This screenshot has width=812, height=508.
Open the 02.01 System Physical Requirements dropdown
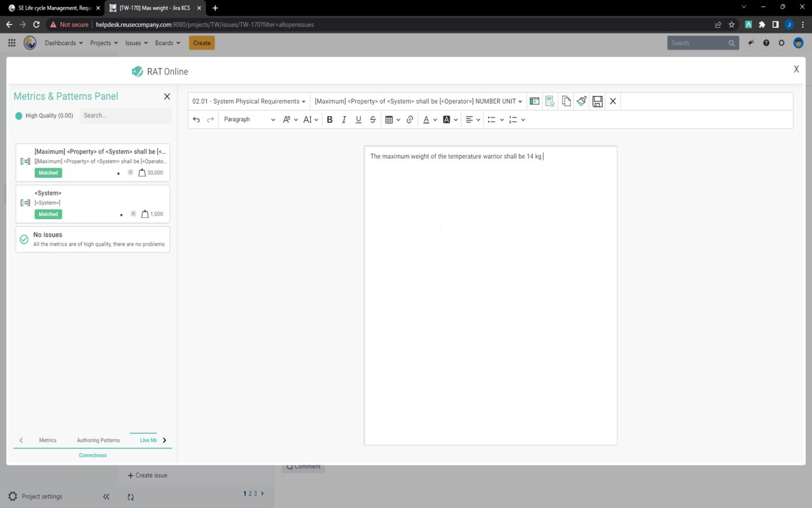(x=249, y=101)
